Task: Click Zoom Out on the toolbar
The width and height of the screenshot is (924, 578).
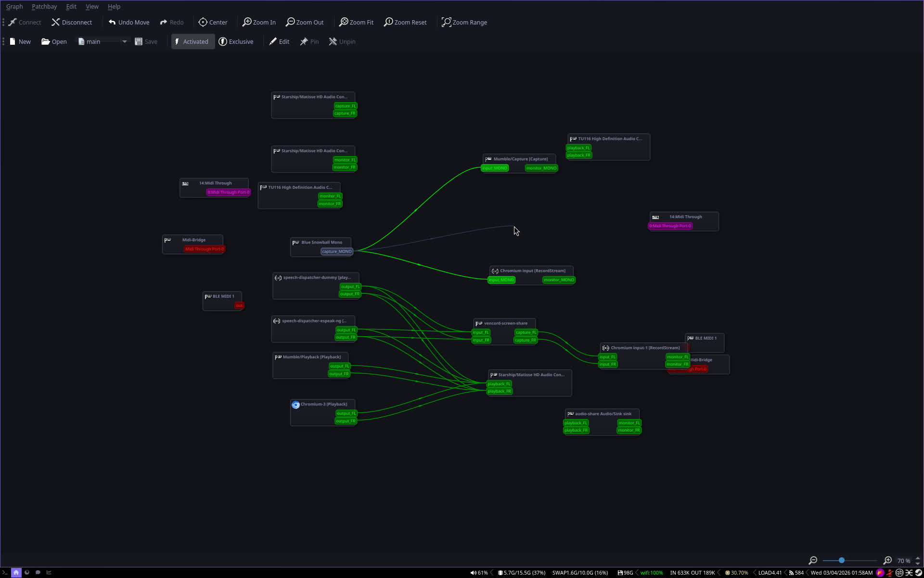Action: click(305, 22)
